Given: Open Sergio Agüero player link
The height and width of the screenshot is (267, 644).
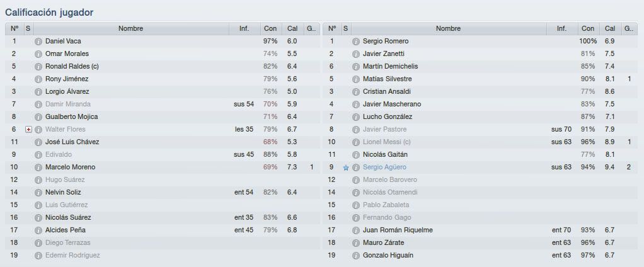Looking at the screenshot, I should point(385,168).
